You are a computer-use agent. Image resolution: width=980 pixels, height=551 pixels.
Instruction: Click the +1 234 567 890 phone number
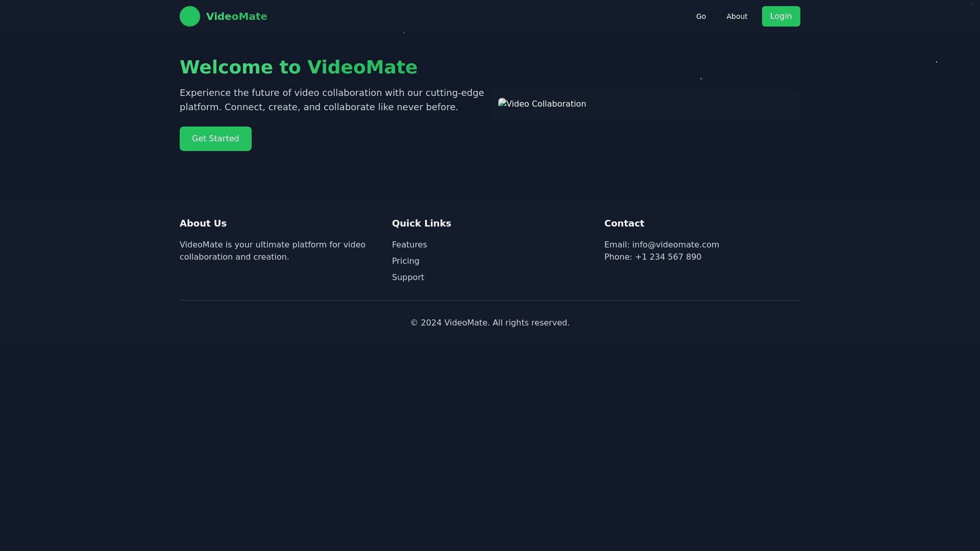point(668,257)
